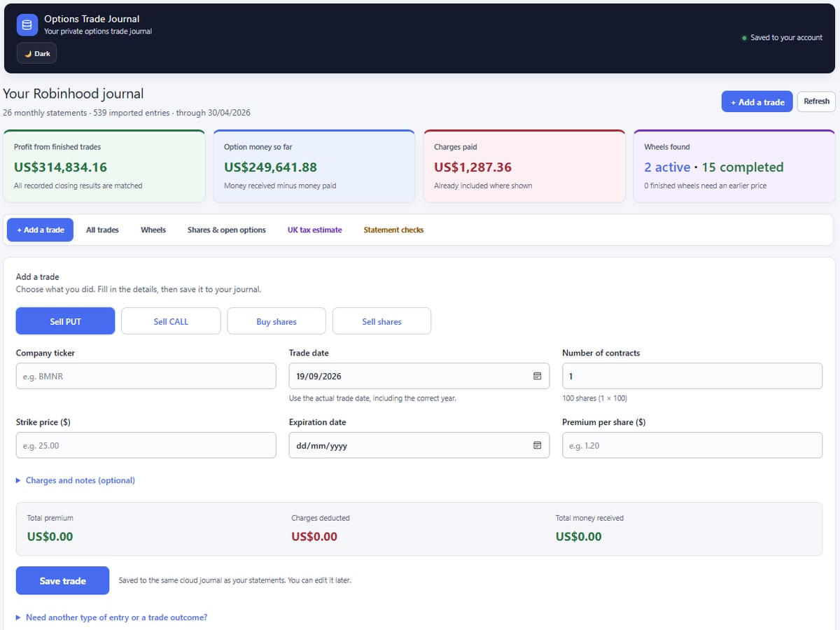Toggle the Dark theme button

click(x=36, y=53)
